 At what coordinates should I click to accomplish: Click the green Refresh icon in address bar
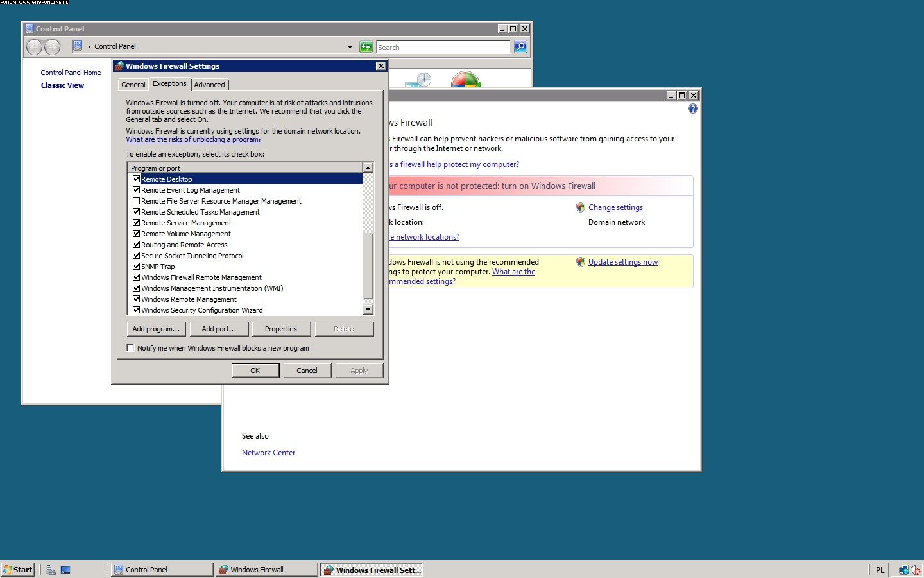pyautogui.click(x=366, y=47)
